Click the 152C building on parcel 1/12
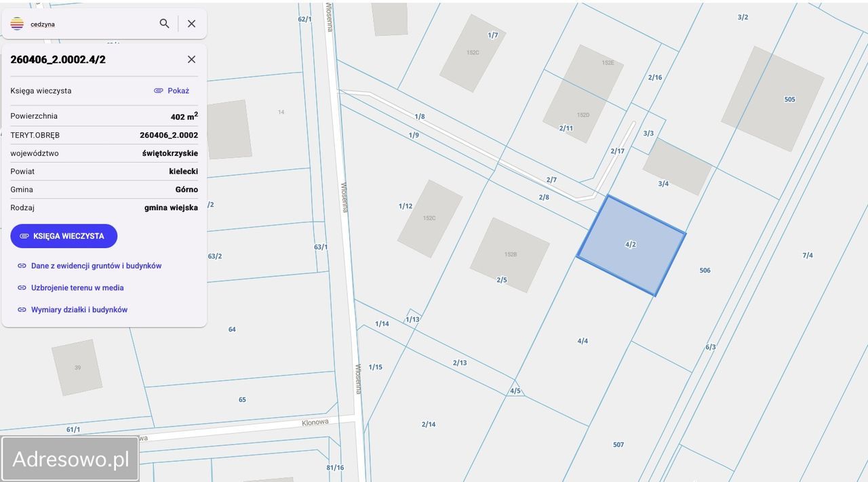The height and width of the screenshot is (482, 868). (x=430, y=218)
